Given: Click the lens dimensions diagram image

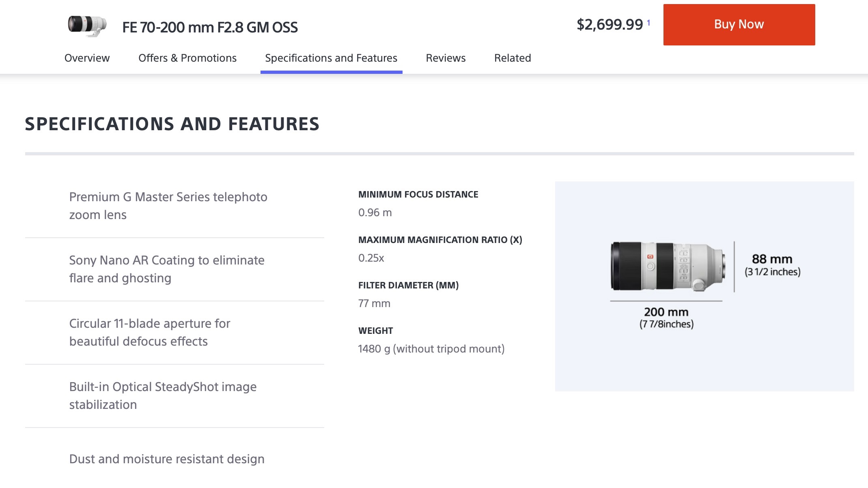Looking at the screenshot, I should pyautogui.click(x=704, y=286).
